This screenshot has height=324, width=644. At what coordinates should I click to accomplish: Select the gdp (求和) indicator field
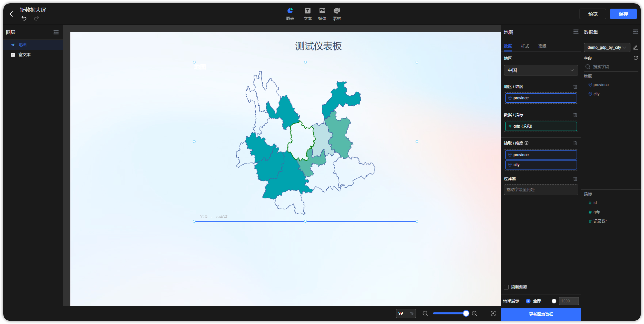click(x=541, y=126)
